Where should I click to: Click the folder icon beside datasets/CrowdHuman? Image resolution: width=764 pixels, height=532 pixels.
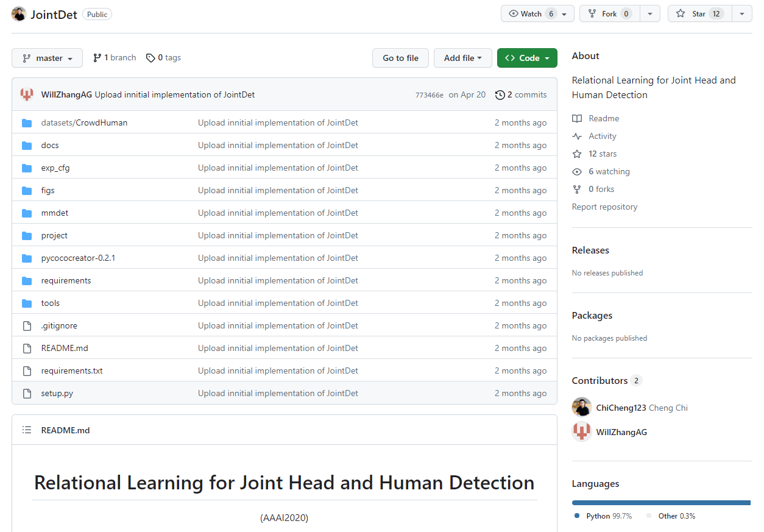(x=27, y=122)
